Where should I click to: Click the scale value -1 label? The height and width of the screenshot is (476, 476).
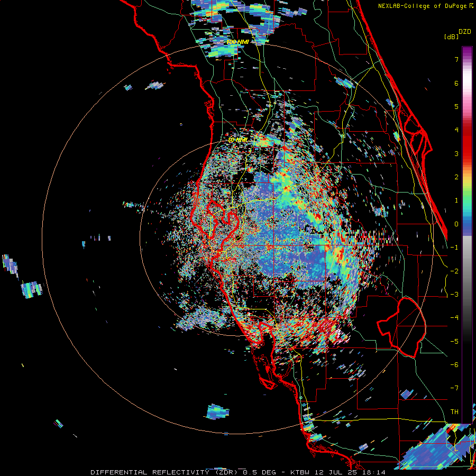click(454, 248)
